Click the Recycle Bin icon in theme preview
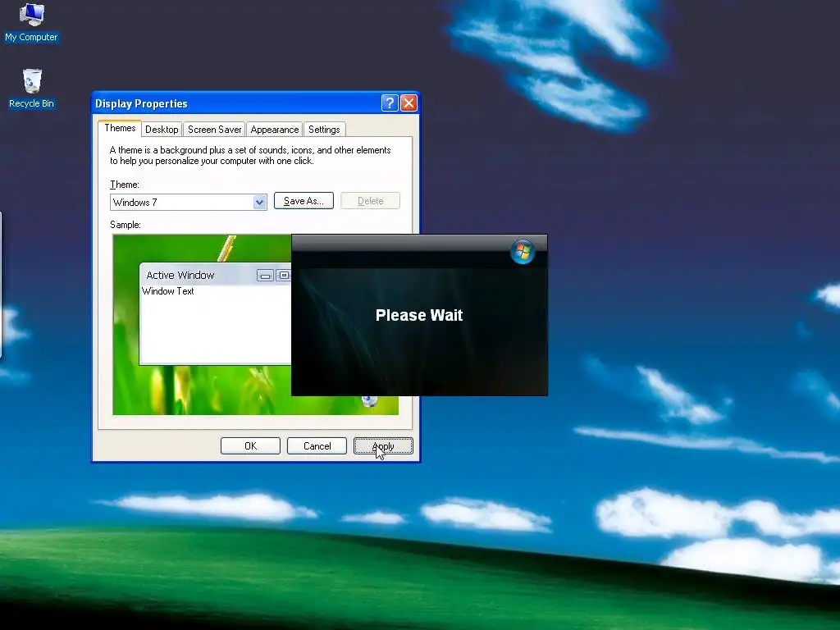This screenshot has width=840, height=630. point(370,400)
